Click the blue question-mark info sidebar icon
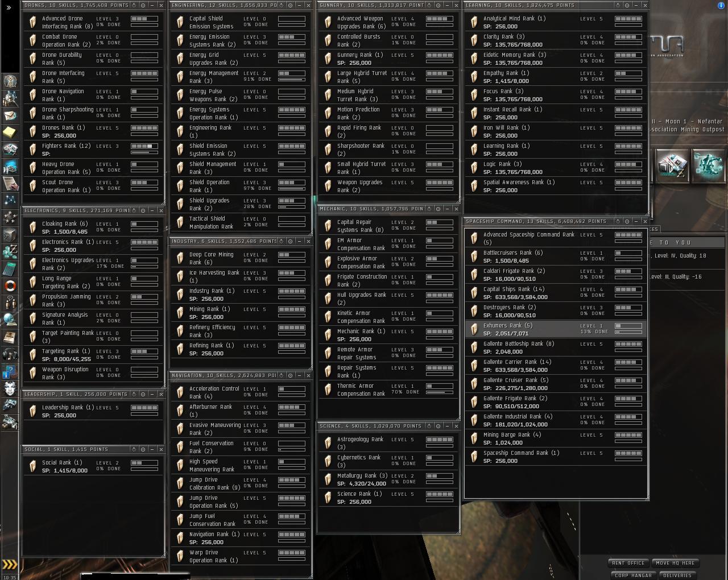This screenshot has height=580, width=728. coord(10,371)
